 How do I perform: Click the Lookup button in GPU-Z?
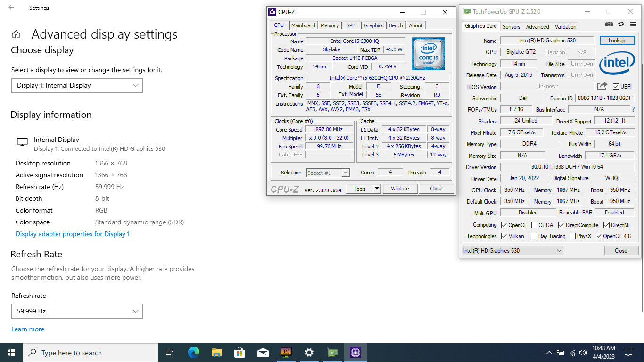point(617,41)
